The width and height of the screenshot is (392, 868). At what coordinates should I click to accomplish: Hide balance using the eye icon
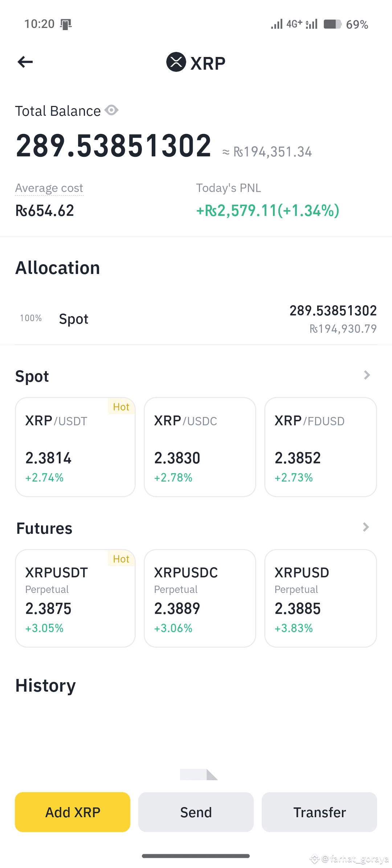pos(111,110)
